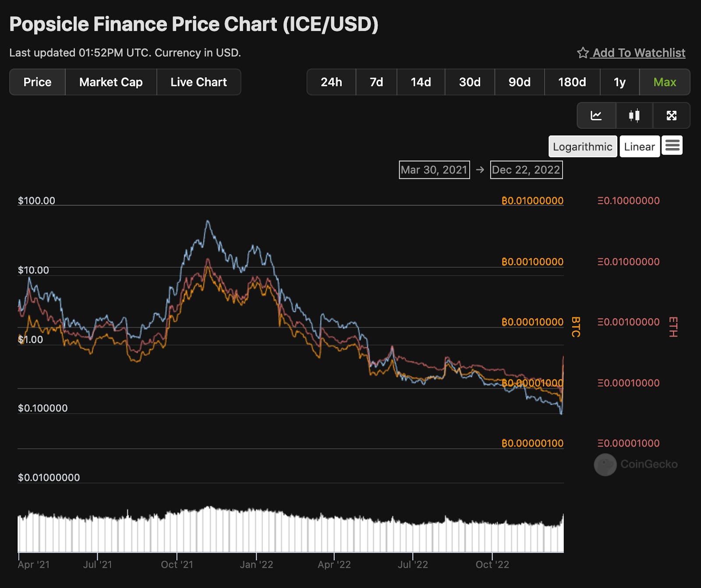Open the Live Chart tab

[x=198, y=82]
